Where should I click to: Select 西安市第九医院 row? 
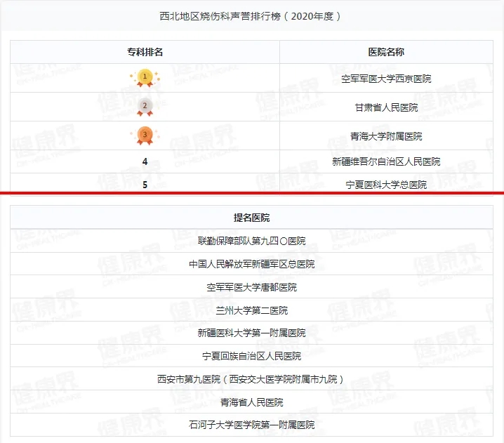pos(252,379)
